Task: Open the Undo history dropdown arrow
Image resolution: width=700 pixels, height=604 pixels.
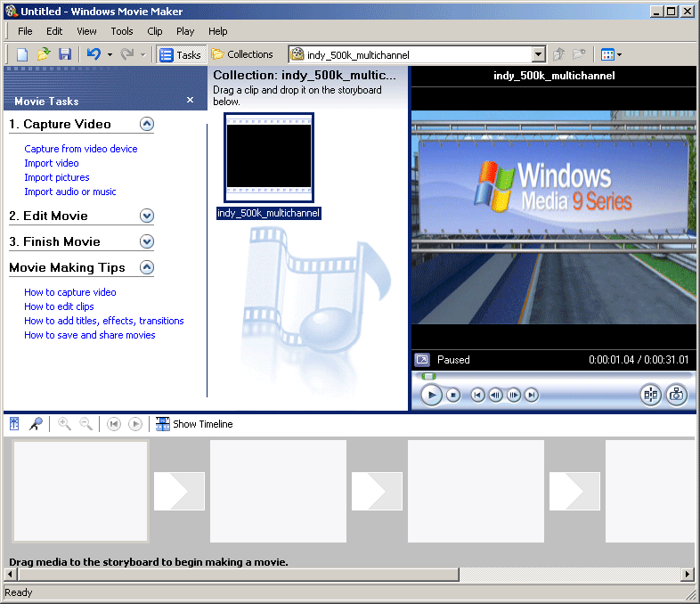Action: click(110, 55)
